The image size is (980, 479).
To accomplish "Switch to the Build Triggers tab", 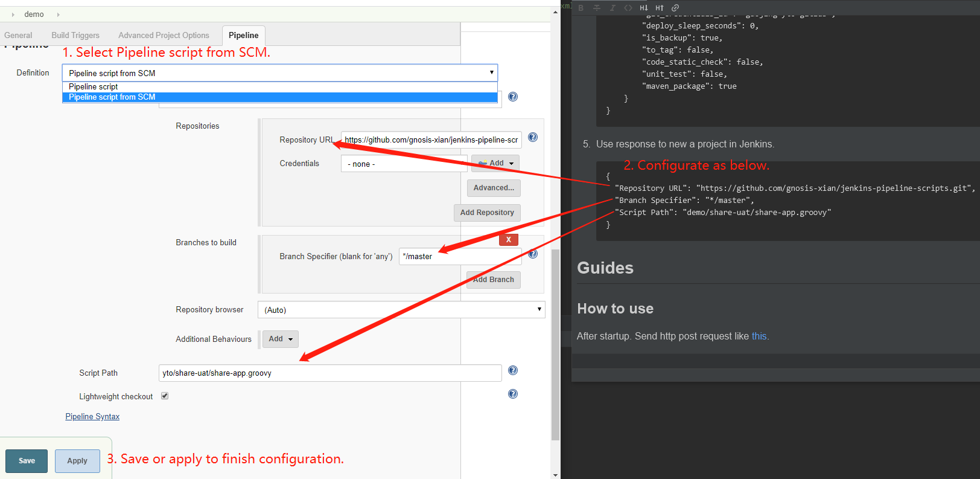I will 75,36.
